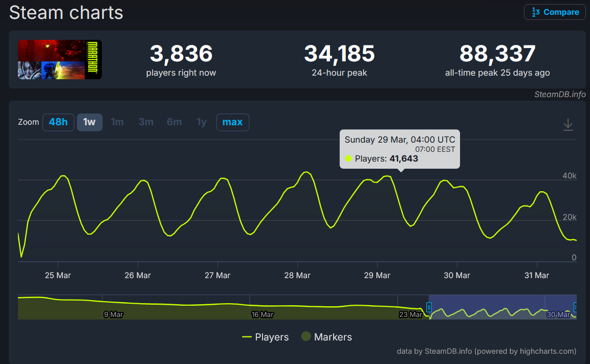Click the 24-hour peak label

tap(339, 73)
